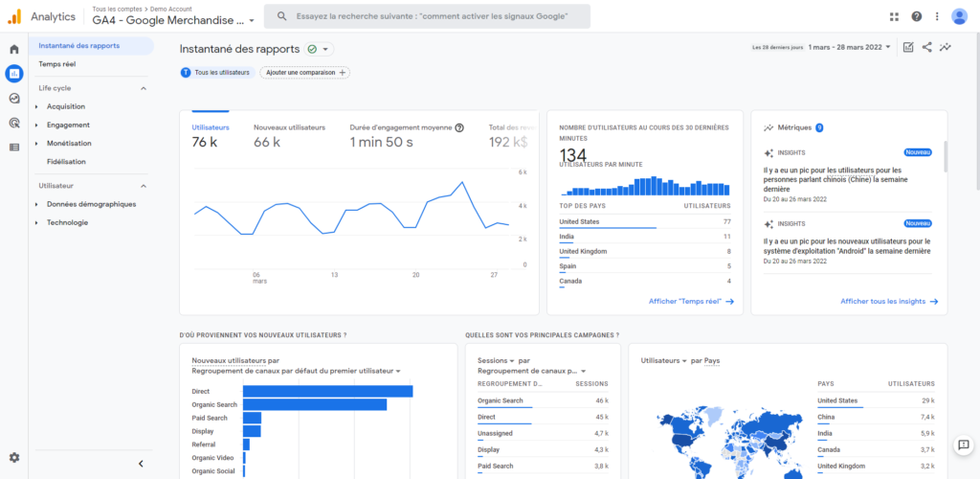Click United States row in Top des pays
Image resolution: width=980 pixels, height=479 pixels.
pyautogui.click(x=645, y=222)
